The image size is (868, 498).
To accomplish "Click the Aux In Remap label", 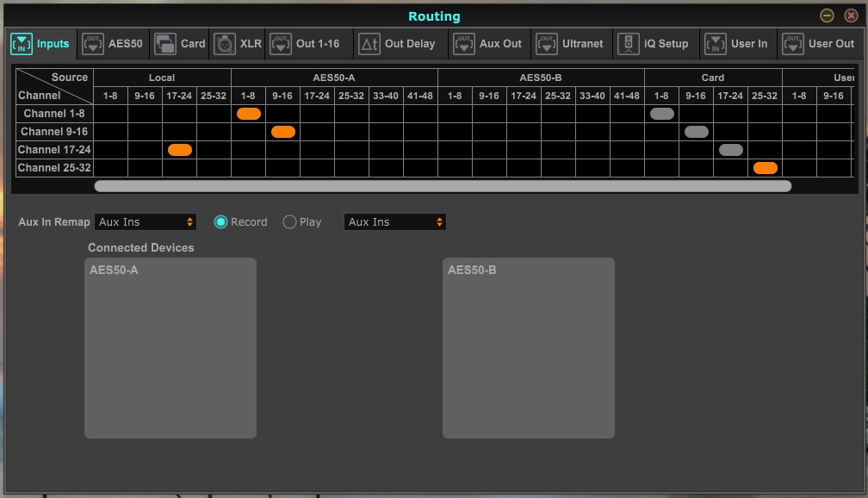I will pyautogui.click(x=53, y=222).
